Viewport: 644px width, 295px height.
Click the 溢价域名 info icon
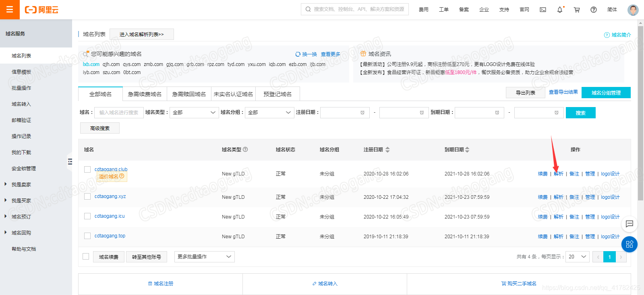pos(122,176)
